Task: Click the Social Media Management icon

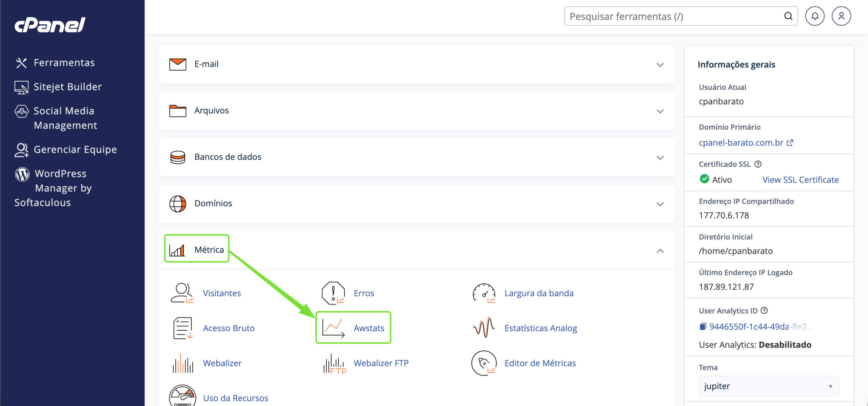Action: click(x=22, y=111)
